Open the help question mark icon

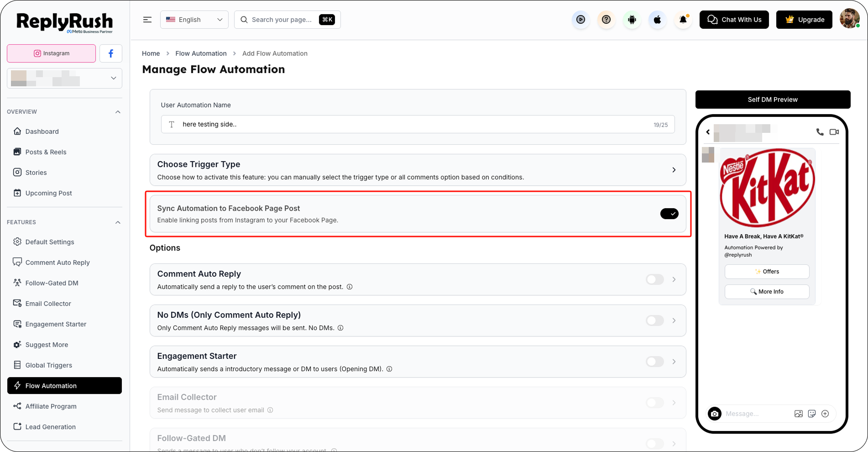tap(606, 20)
